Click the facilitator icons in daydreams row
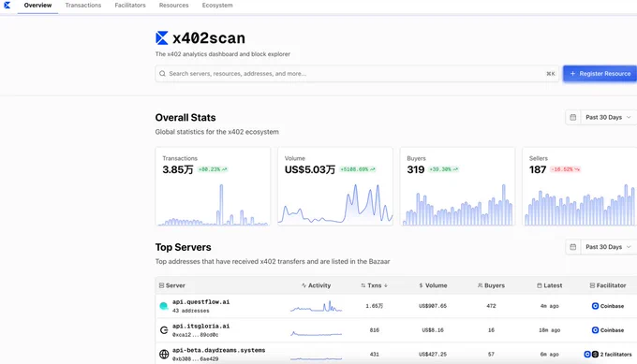 [591, 355]
